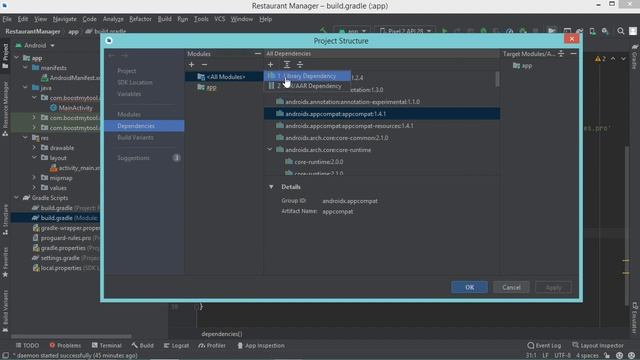640x360 pixels.
Task: Open the Logcat tool window
Action: [x=176, y=345]
